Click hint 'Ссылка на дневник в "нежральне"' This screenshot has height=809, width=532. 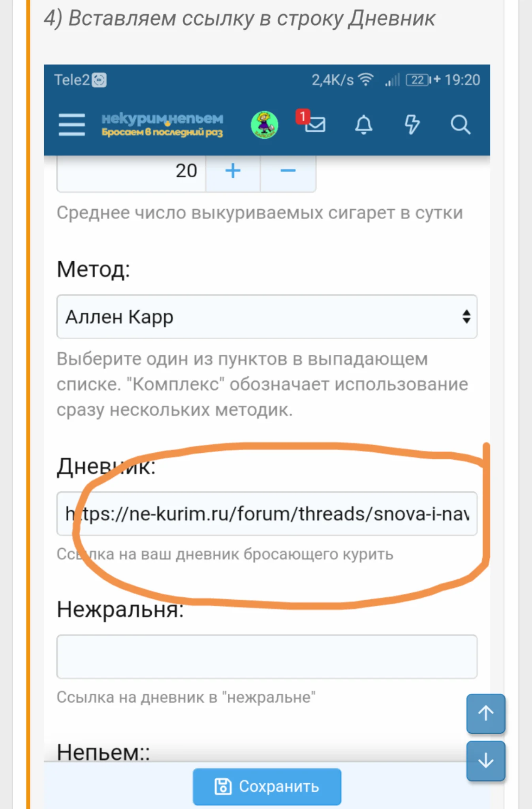(186, 697)
